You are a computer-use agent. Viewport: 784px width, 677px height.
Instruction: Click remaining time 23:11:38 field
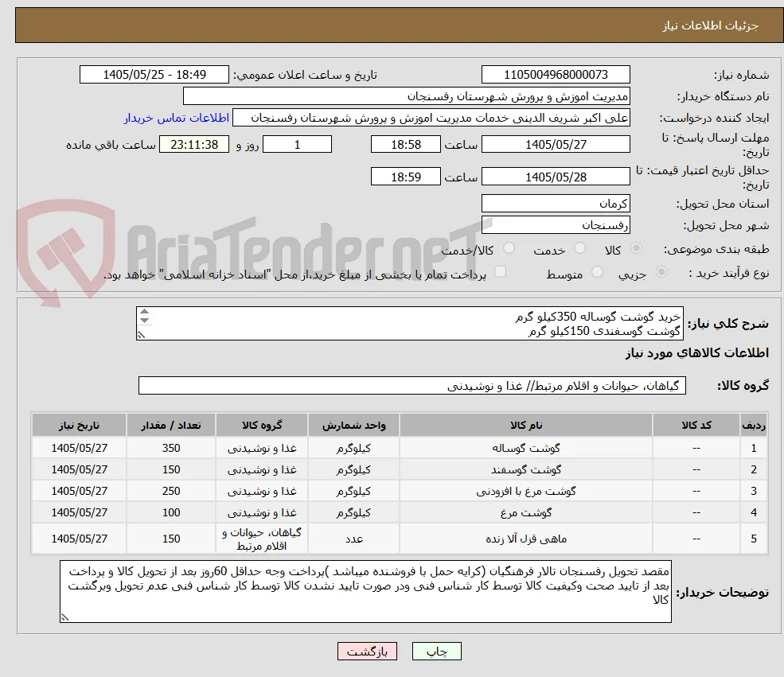[194, 145]
